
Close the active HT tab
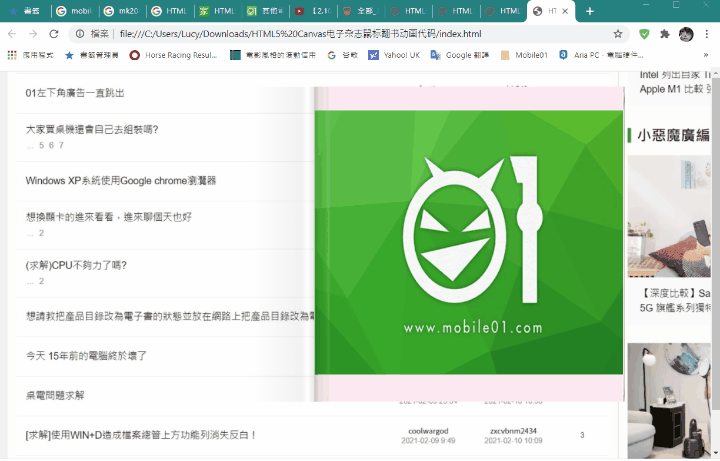pos(565,11)
